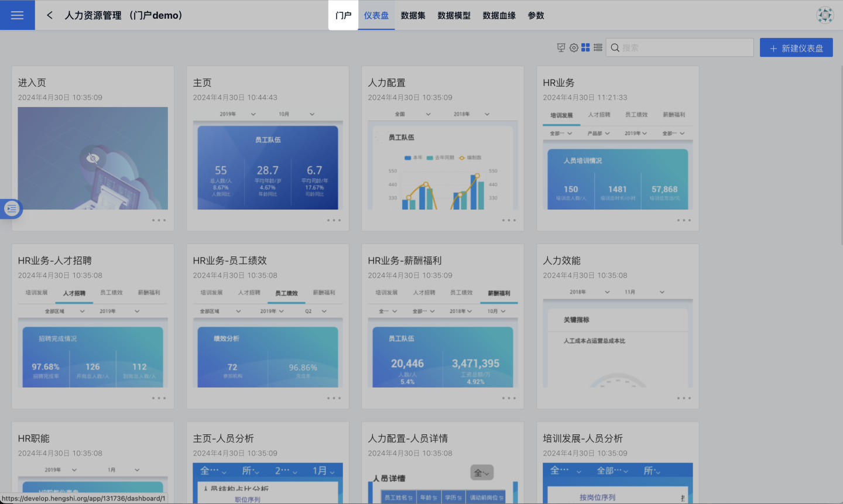Screen dimensions: 843x504
Task: Switch to the 数据集 tab
Action: tap(413, 15)
